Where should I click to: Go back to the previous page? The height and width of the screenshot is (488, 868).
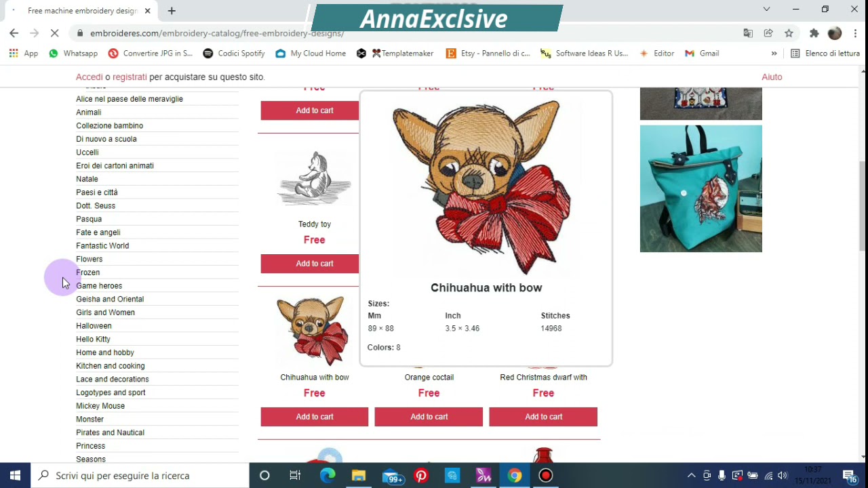tap(14, 33)
